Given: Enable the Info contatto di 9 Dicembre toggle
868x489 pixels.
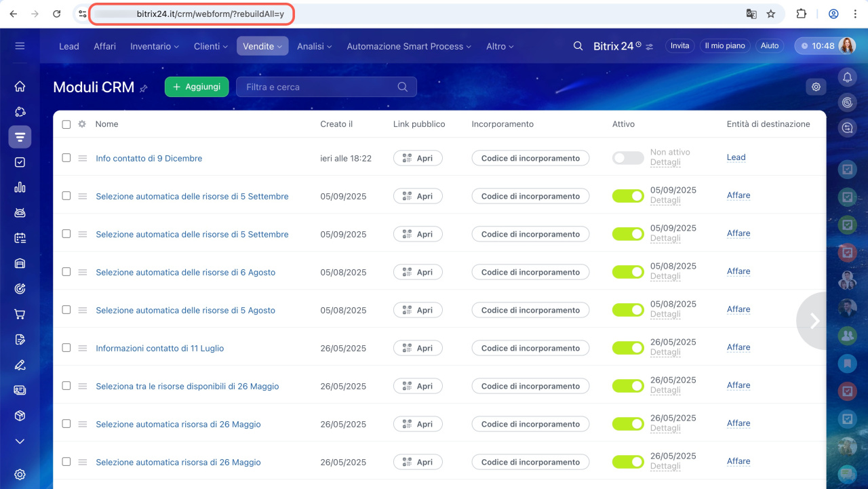Looking at the screenshot, I should (627, 158).
